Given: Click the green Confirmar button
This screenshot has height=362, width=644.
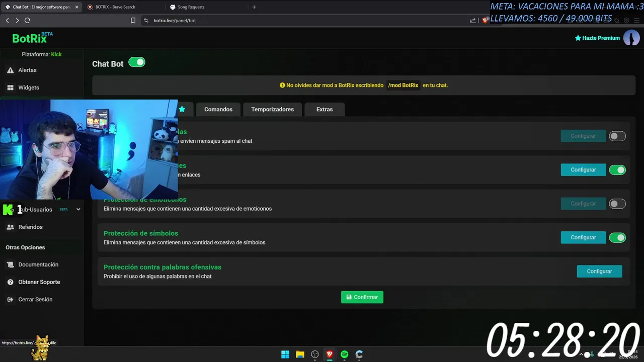Looking at the screenshot, I should [362, 297].
